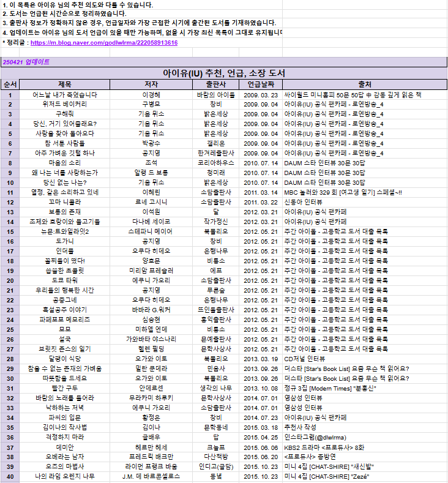Select the title cell '따뜻함을 드세요'

click(x=65, y=378)
